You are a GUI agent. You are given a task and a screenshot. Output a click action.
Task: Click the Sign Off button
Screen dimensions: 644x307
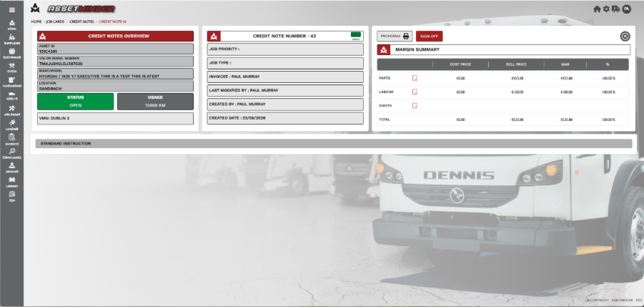429,36
